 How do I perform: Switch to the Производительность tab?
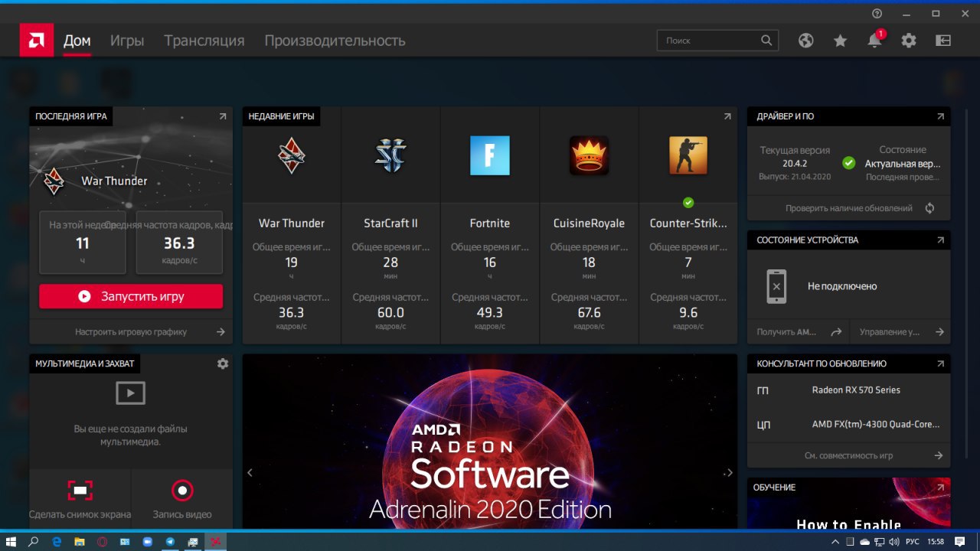[335, 41]
